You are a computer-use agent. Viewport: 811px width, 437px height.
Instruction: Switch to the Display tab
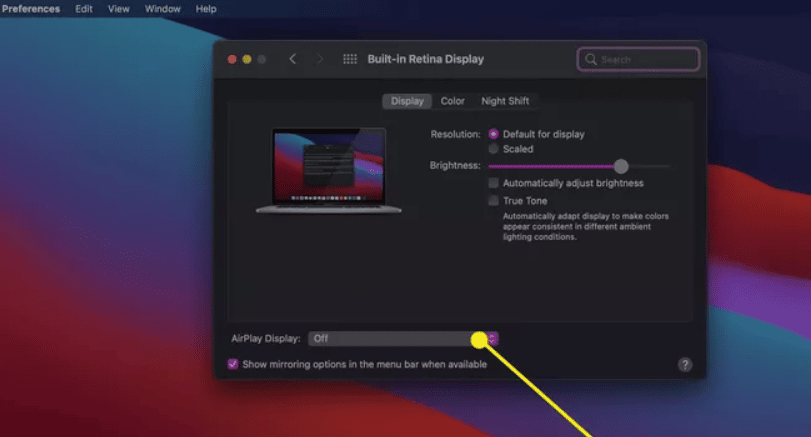click(407, 101)
